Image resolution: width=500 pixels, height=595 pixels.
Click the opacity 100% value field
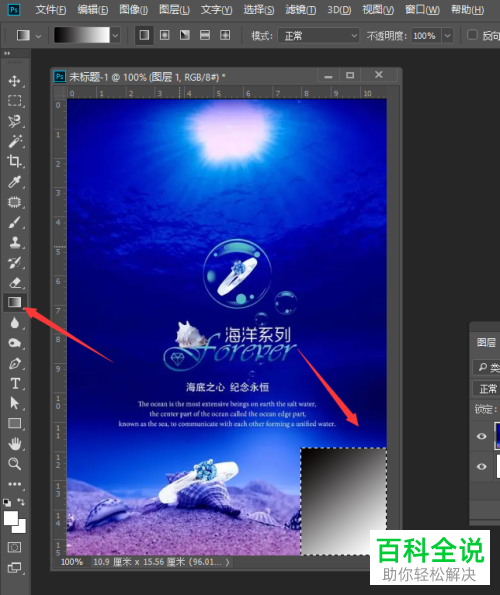pos(426,36)
